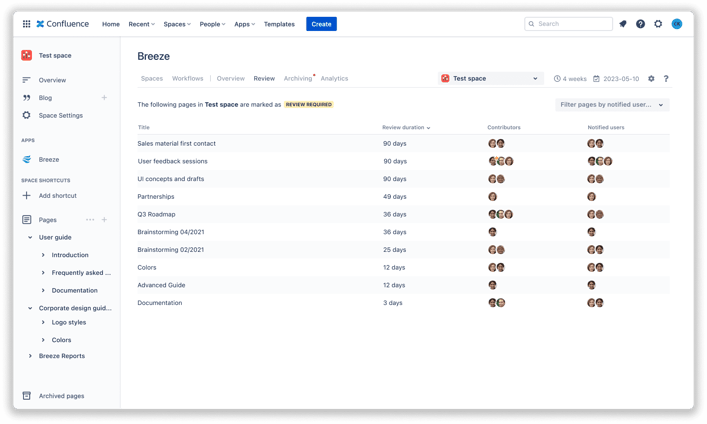The height and width of the screenshot is (424, 707).
Task: Open the Breeze Reports page in tree
Action: (62, 356)
